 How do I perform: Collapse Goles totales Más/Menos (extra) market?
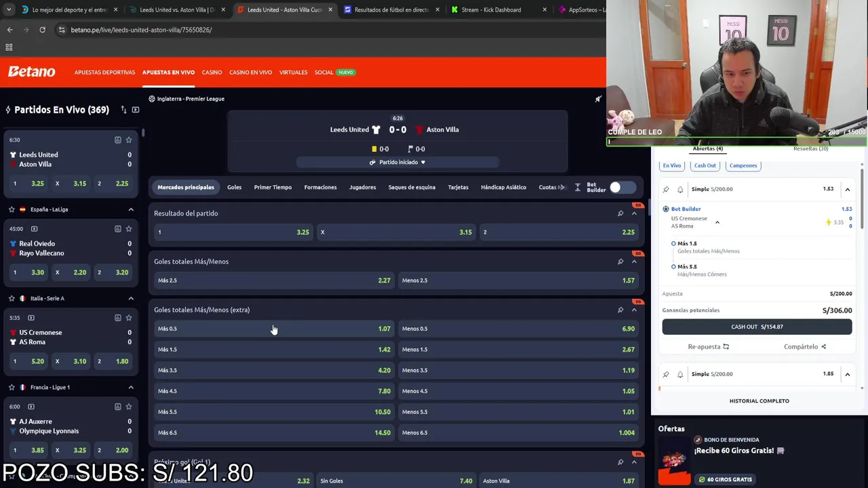point(634,310)
